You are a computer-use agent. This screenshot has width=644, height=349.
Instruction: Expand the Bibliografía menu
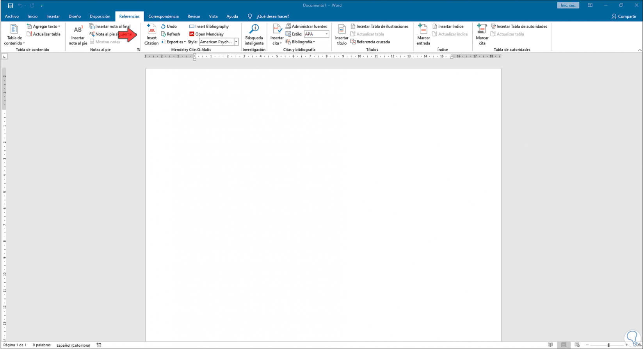301,42
